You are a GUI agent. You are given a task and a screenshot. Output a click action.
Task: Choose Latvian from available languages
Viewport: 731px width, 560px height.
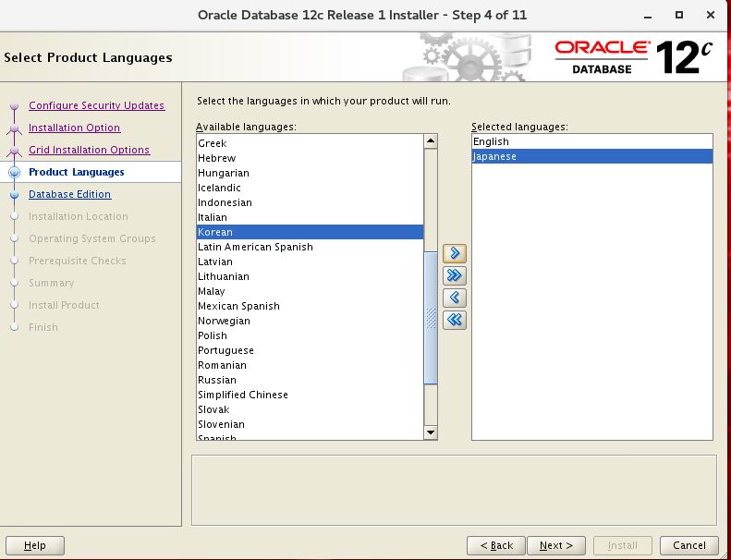[310, 262]
